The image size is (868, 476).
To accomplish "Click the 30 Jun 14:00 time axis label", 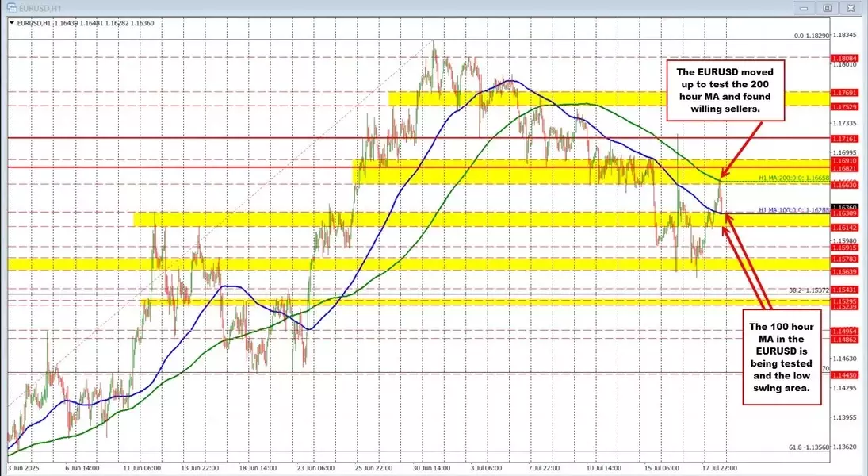I will (x=432, y=468).
